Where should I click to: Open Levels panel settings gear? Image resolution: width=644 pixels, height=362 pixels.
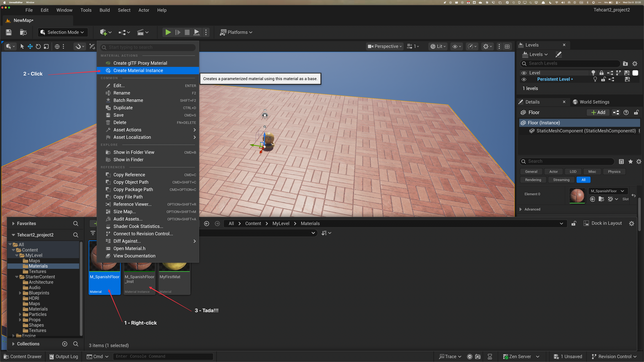(x=635, y=64)
